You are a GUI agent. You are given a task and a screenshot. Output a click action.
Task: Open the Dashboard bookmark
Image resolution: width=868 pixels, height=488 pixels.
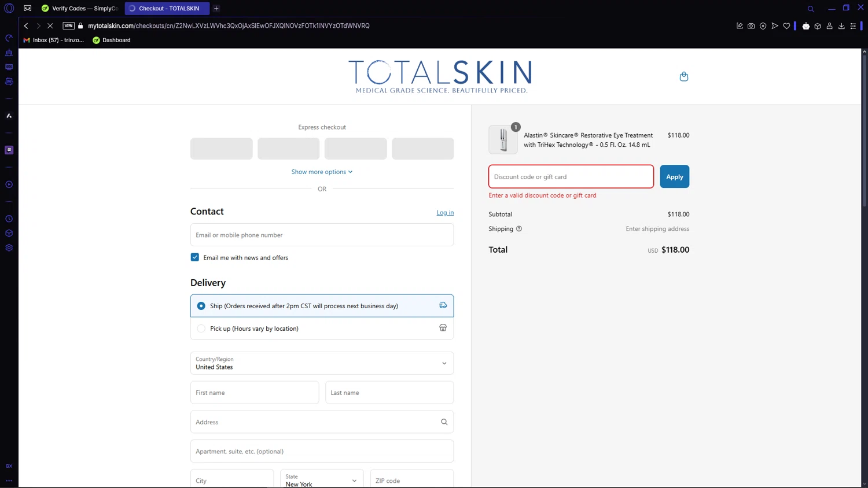[112, 40]
